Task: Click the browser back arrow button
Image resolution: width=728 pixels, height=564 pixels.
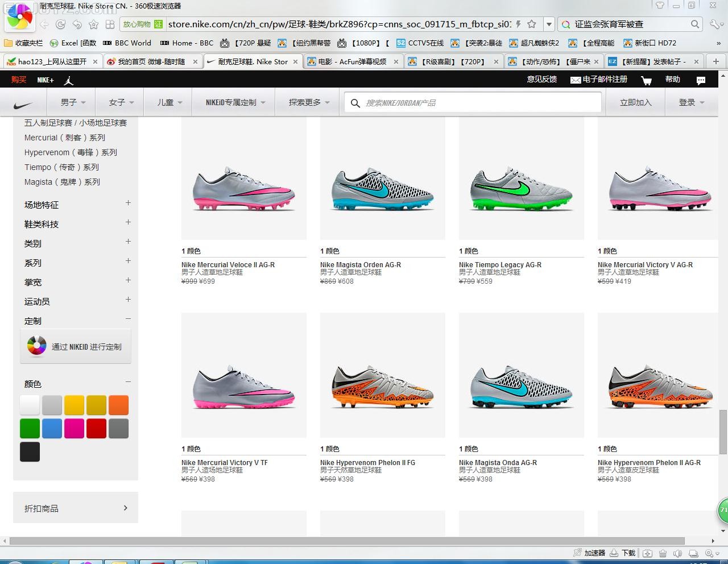Action: [x=44, y=24]
